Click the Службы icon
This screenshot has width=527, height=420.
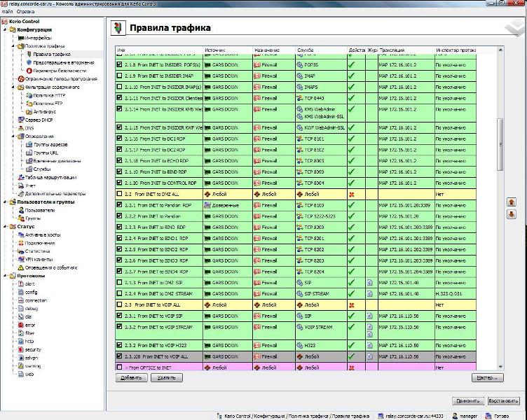click(x=29, y=169)
